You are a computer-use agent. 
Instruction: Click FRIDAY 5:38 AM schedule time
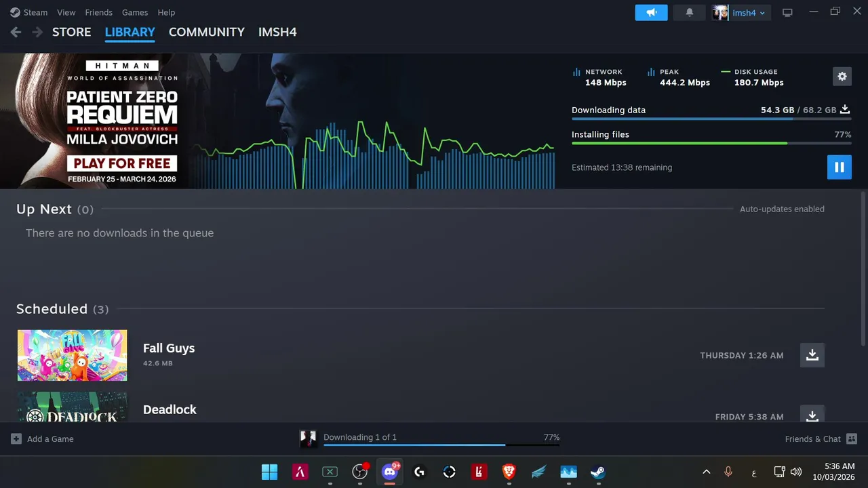coord(749,417)
